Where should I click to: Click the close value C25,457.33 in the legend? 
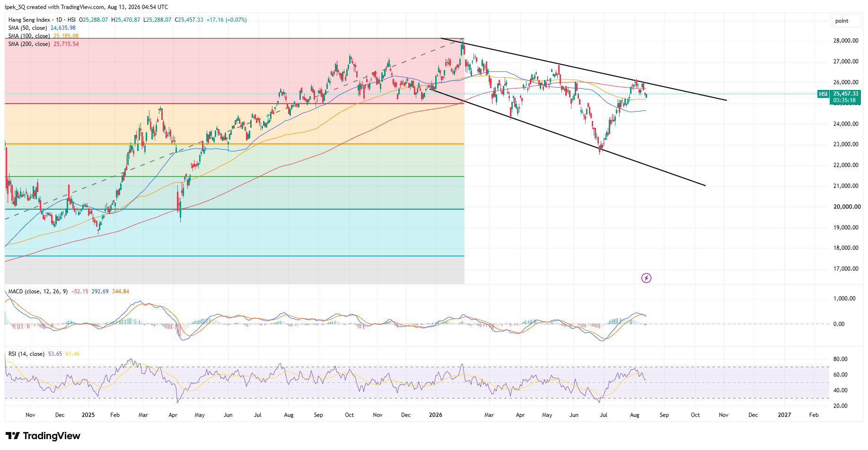(x=189, y=20)
